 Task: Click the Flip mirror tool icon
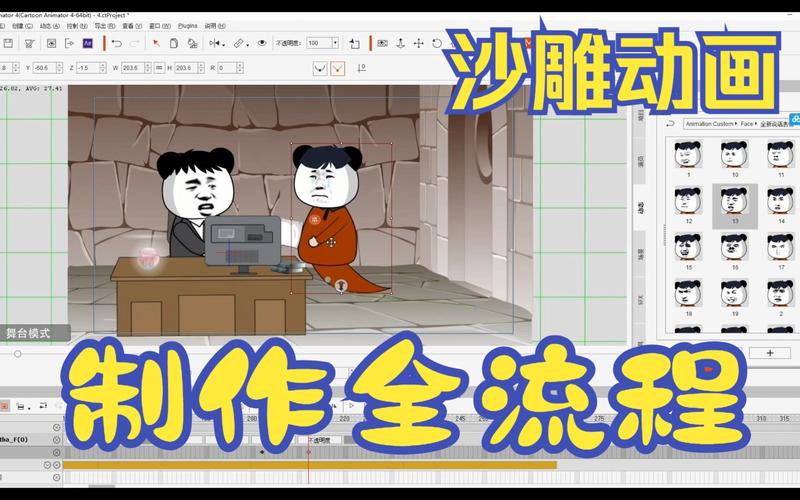click(214, 43)
